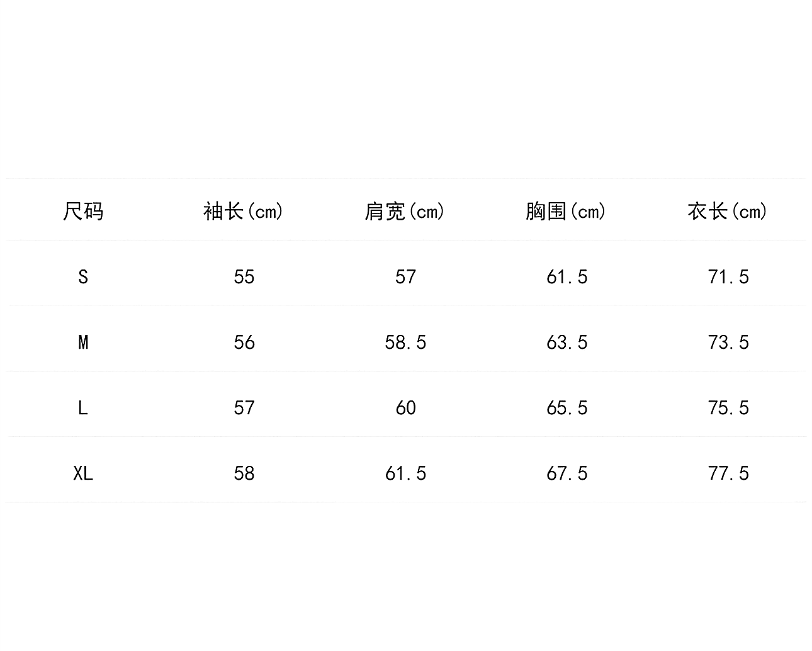The image size is (812, 651).
Task: Select the XL size row label
Action: tap(83, 473)
